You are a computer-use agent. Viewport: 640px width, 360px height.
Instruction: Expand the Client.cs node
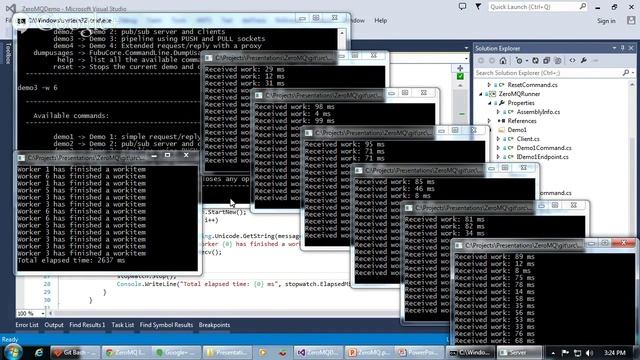tap(498, 139)
